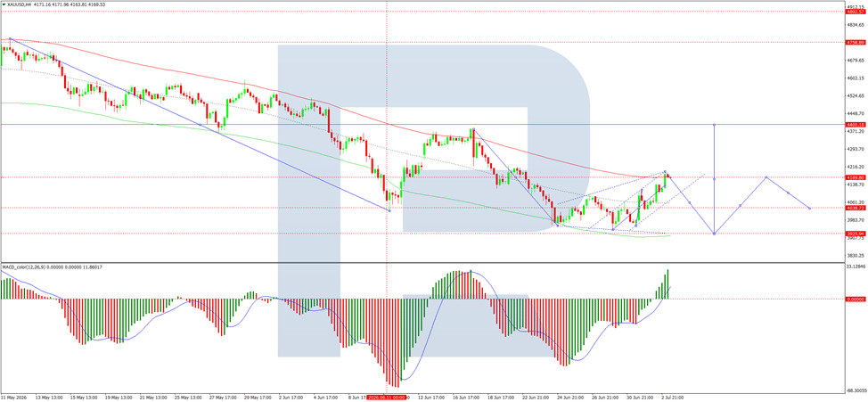Click the 11 May 2026 time axis label

[x=14, y=398]
